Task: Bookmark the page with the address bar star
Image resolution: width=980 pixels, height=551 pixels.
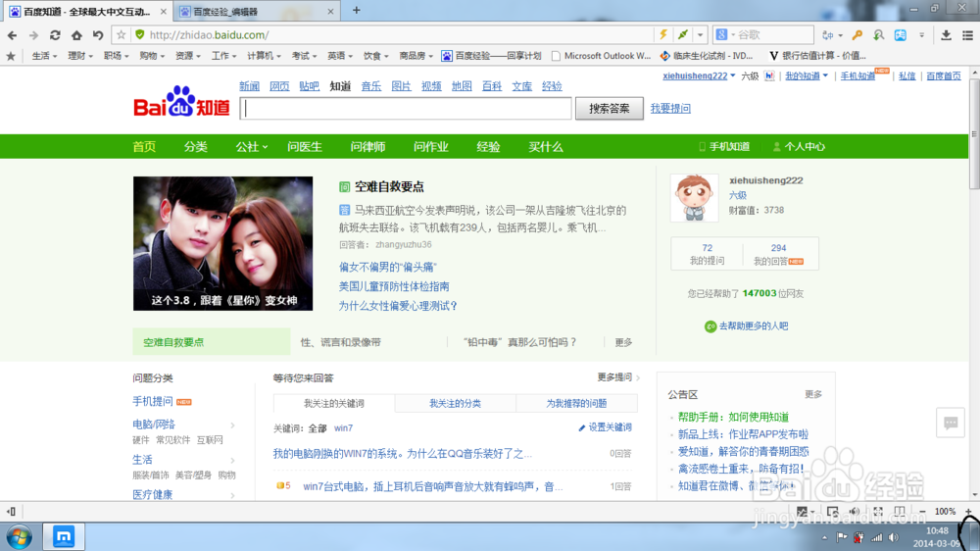Action: [122, 35]
